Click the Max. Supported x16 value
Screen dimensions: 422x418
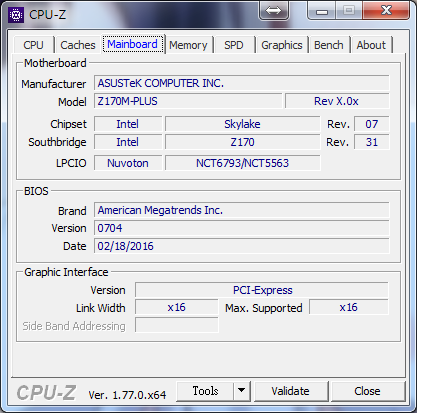pos(349,307)
